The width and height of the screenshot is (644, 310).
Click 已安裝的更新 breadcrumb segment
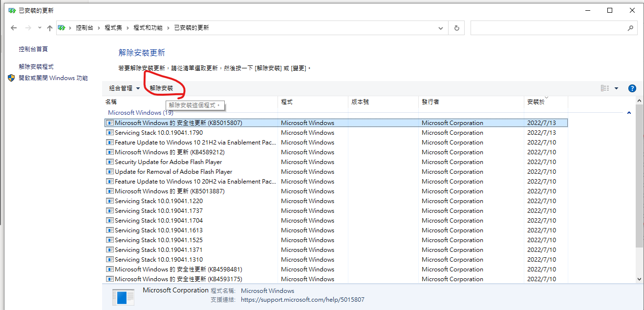click(192, 28)
